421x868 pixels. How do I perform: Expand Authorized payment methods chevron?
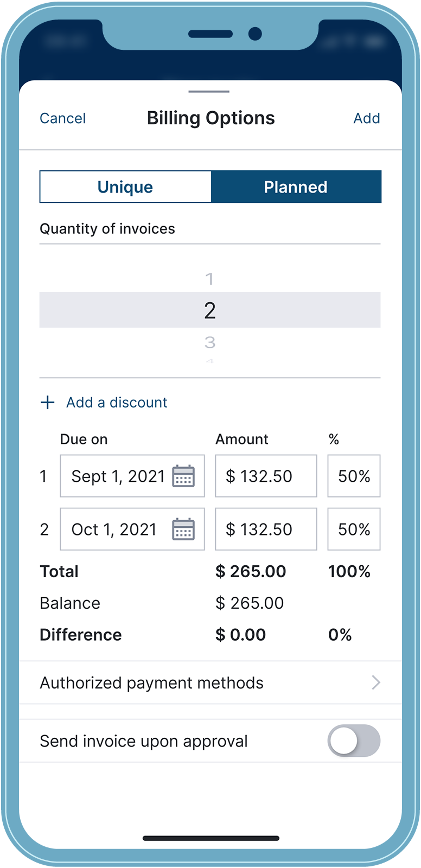coord(375,682)
